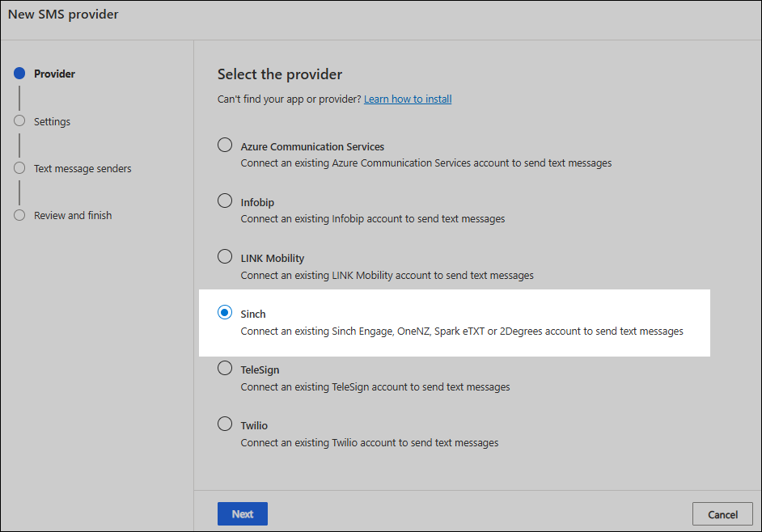The image size is (762, 532).
Task: Select the Azure Communication Services radio button
Action: click(x=225, y=145)
